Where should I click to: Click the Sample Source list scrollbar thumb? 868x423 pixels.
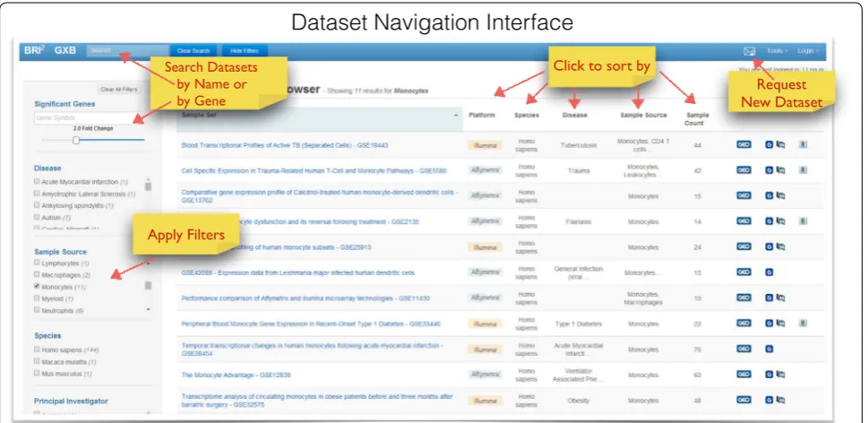(148, 286)
